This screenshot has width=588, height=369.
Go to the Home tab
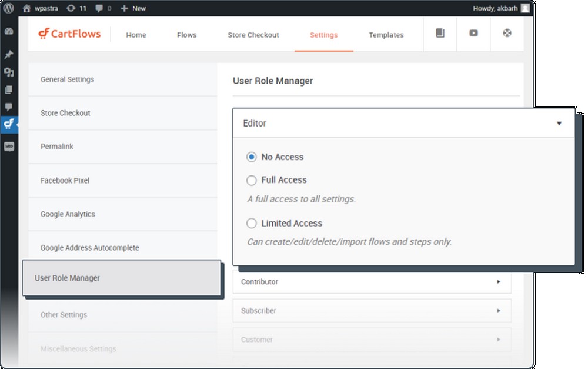136,35
